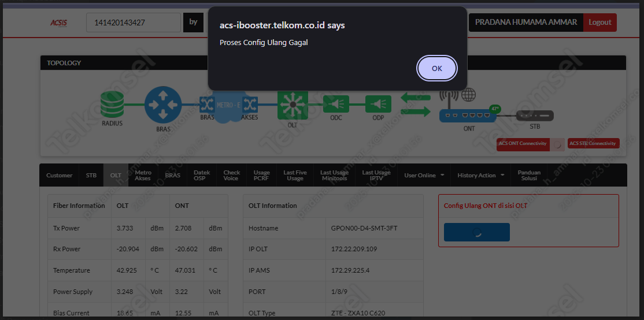Click the PRADANA HUMAMA AMMAR user label
This screenshot has width=644, height=320.
click(526, 22)
